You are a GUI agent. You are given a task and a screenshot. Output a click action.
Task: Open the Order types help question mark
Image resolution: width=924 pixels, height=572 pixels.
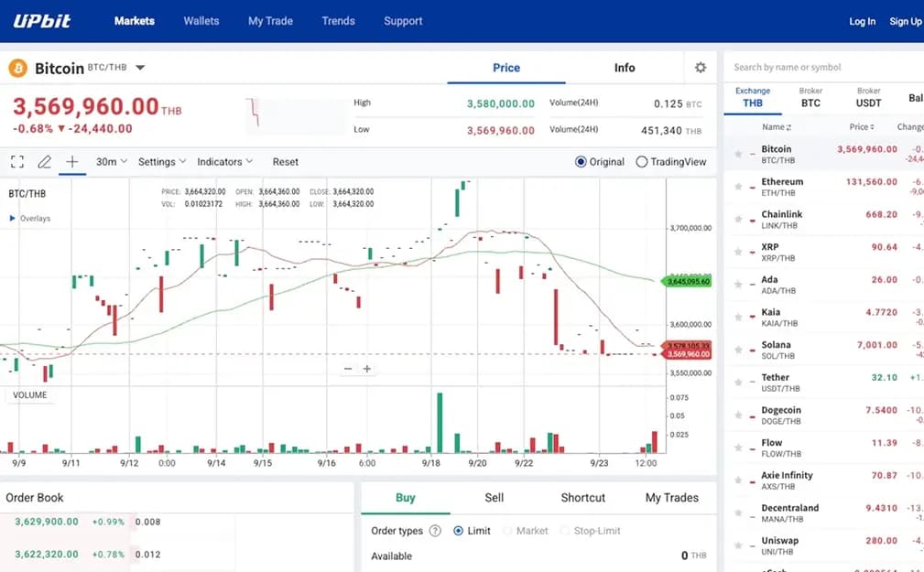click(x=434, y=530)
